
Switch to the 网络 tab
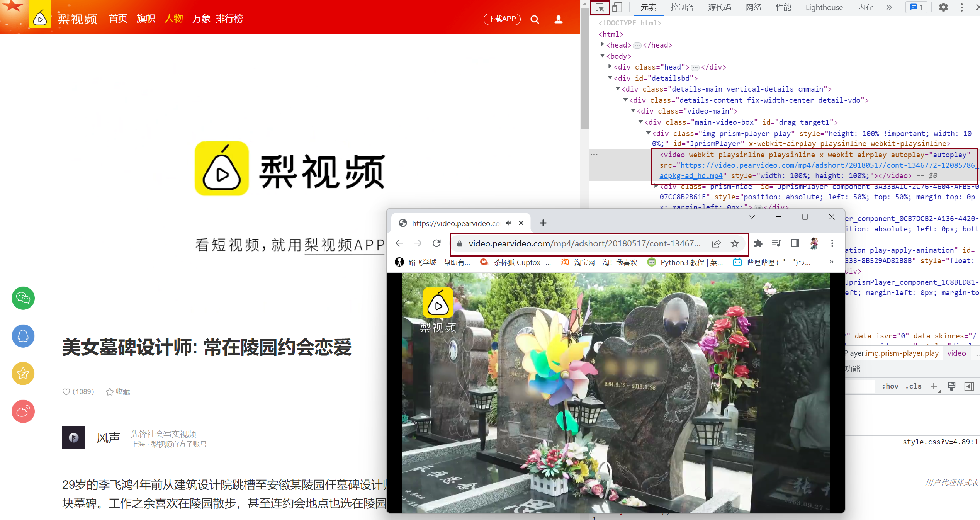(x=753, y=7)
